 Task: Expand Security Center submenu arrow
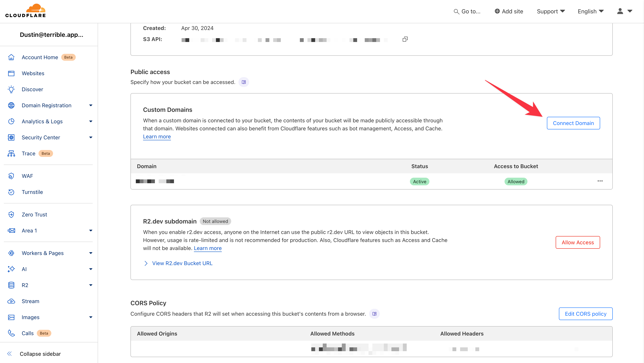point(91,137)
